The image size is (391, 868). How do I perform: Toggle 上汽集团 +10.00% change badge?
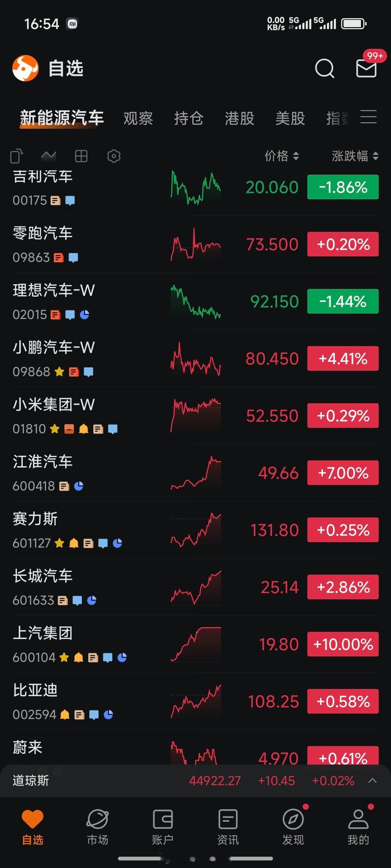(x=343, y=644)
